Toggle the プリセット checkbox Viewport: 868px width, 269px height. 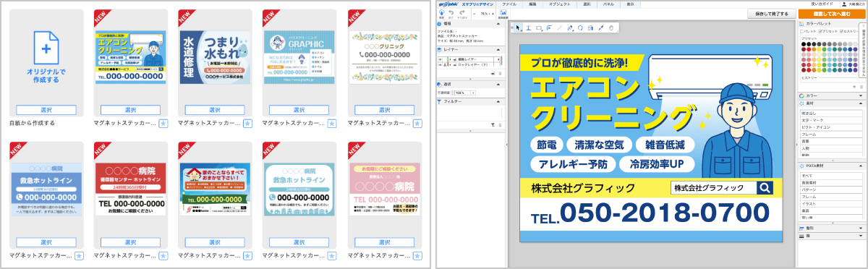[821, 31]
